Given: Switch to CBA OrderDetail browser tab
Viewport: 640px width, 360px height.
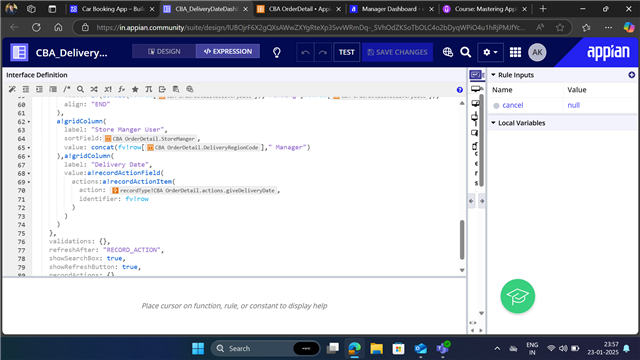Looking at the screenshot, I should click(299, 9).
